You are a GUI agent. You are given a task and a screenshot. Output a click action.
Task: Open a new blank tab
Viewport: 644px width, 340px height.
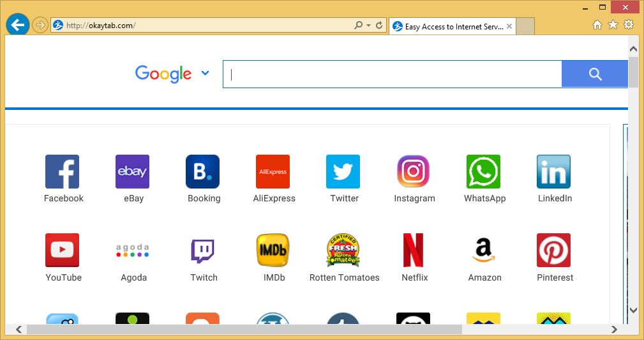[525, 26]
